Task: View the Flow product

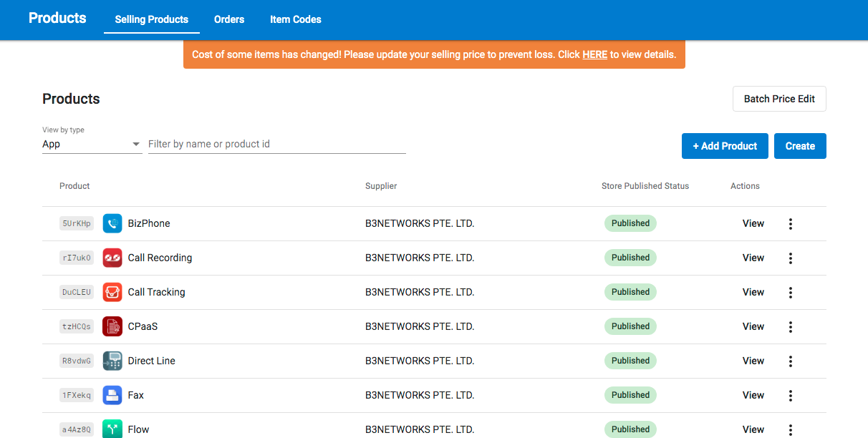Action: [x=753, y=429]
